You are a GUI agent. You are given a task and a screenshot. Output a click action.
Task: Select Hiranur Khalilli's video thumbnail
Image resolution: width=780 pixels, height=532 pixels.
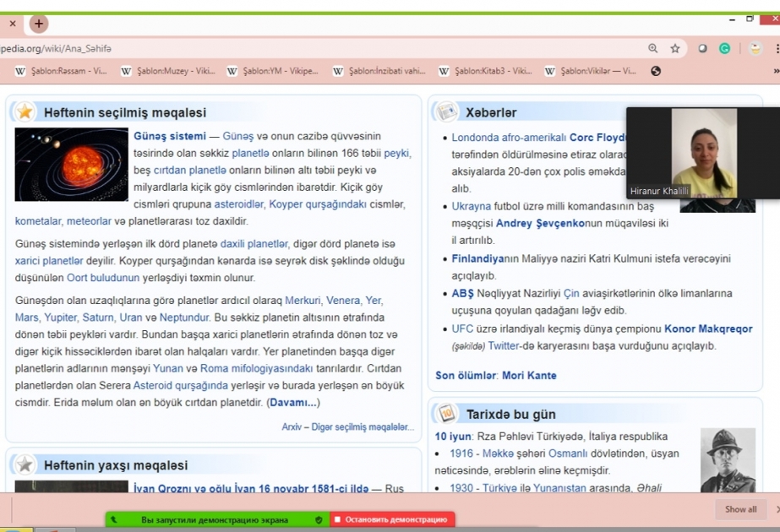tap(703, 153)
